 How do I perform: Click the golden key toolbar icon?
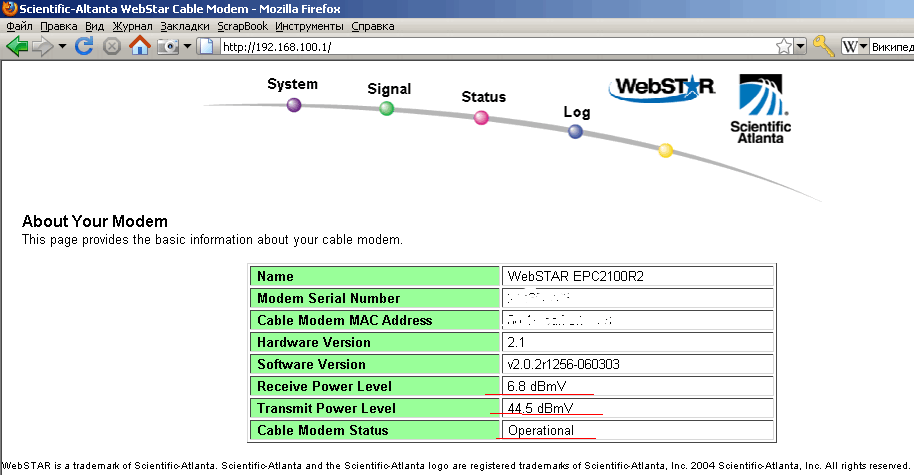click(823, 46)
